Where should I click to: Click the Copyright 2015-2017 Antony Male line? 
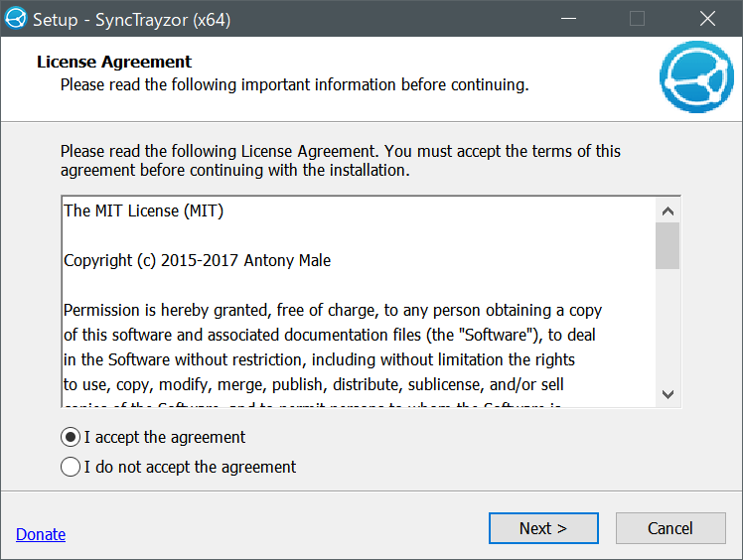coord(197,260)
